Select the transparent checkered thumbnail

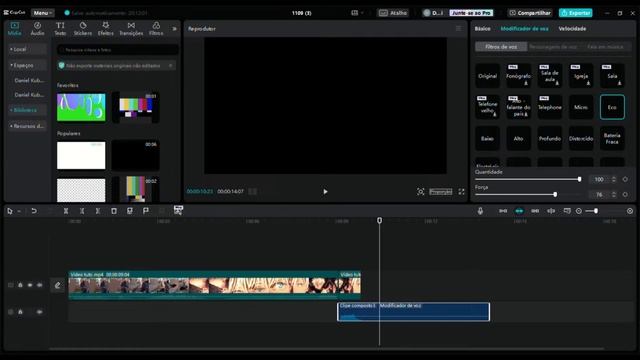point(81,190)
